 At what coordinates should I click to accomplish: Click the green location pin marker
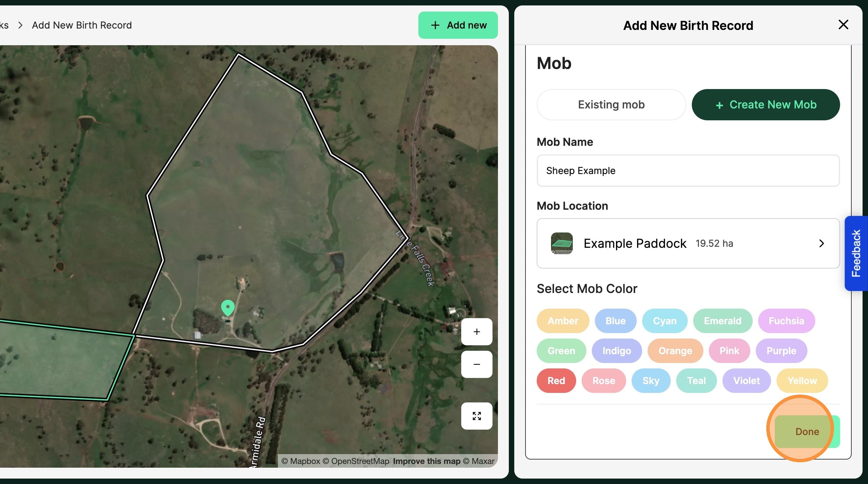coord(228,307)
